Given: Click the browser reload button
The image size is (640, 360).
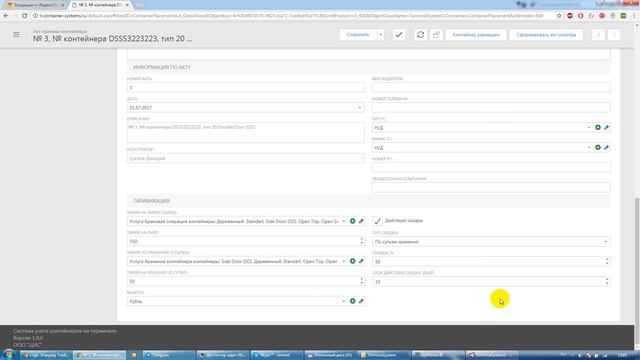Looking at the screenshot, I should [x=24, y=16].
